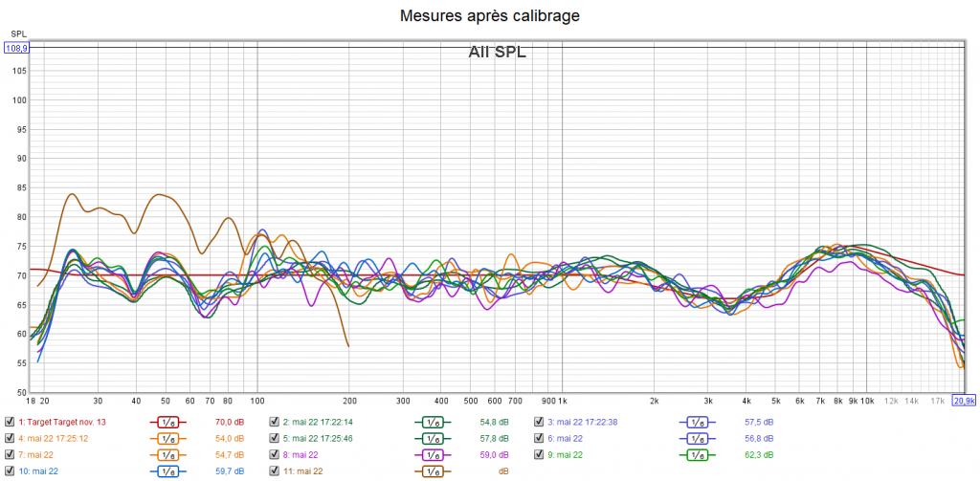Viewport: 980px width, 481px height.
Task: Click the red 1/6 smoothing icon for Target
Action: pyautogui.click(x=168, y=422)
